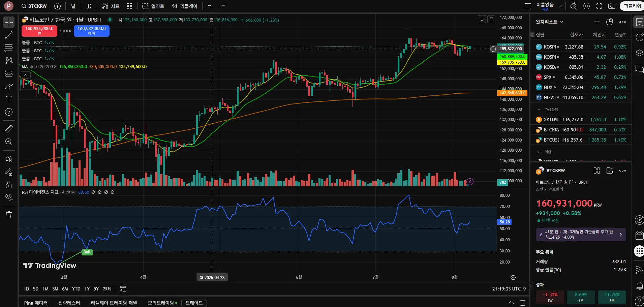Expand the watchlist name dropdown (왓치리스트)
Image resolution: width=644 pixels, height=307 pixels.
tap(549, 22)
